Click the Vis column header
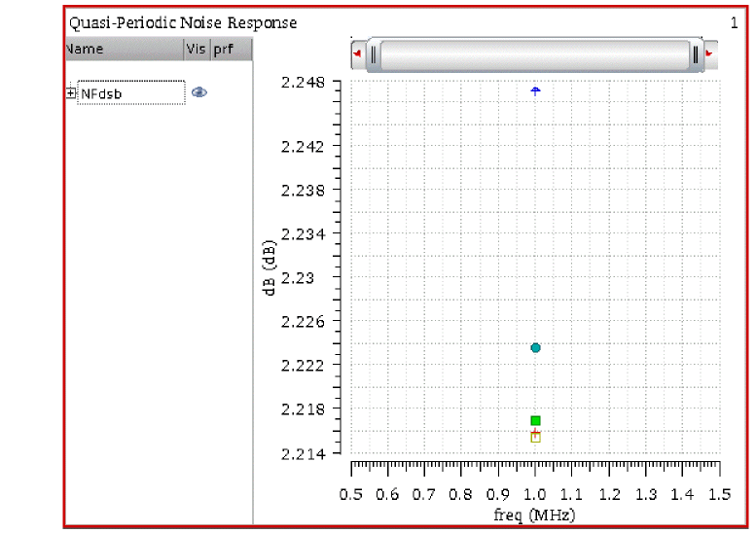This screenshot has height=533, width=756. 197,50
